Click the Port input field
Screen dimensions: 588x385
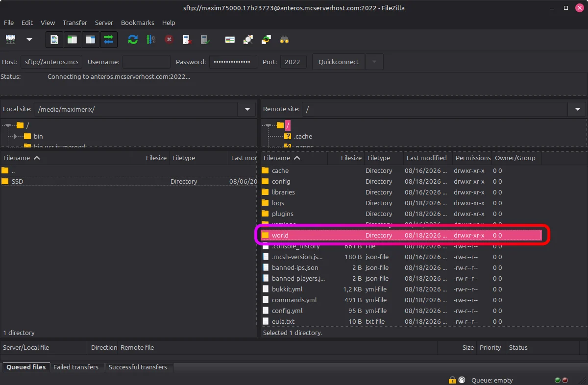click(293, 62)
